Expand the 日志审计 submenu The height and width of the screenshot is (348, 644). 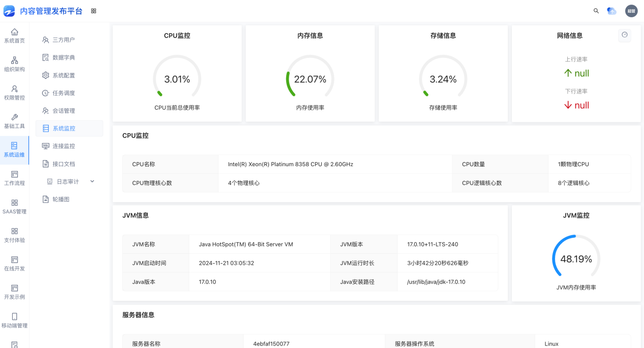(x=67, y=181)
